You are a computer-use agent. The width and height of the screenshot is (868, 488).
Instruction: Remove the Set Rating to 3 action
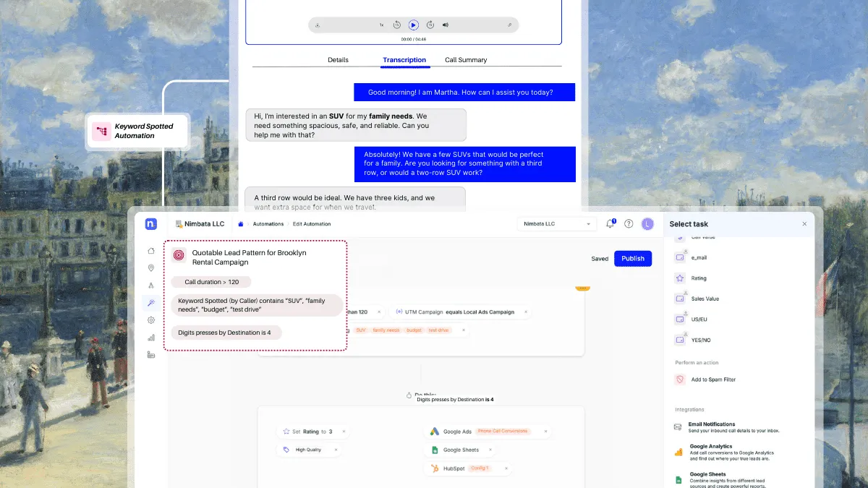(x=344, y=432)
